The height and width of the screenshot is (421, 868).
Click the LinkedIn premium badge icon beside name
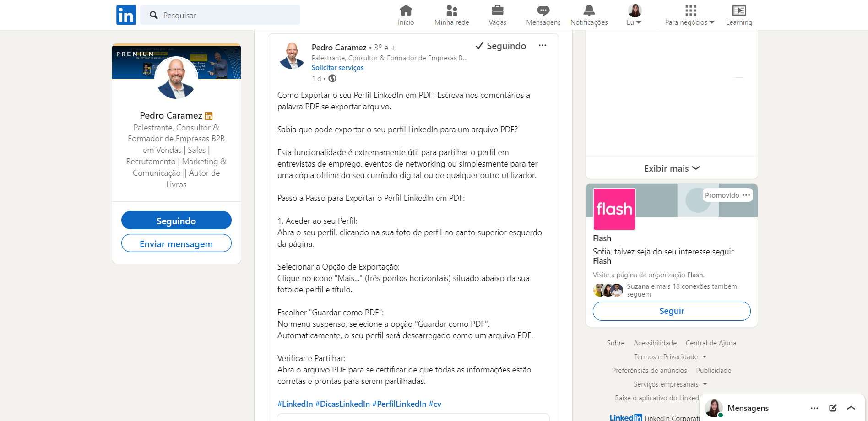209,116
